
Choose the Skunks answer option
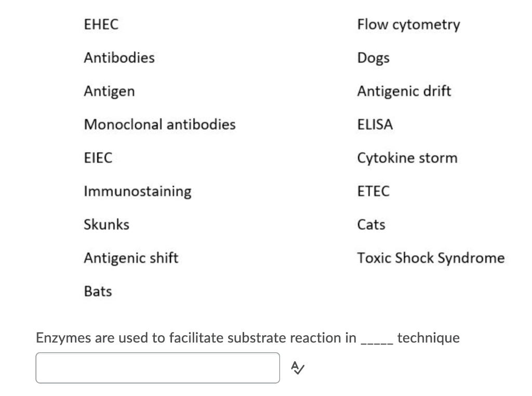[107, 224]
